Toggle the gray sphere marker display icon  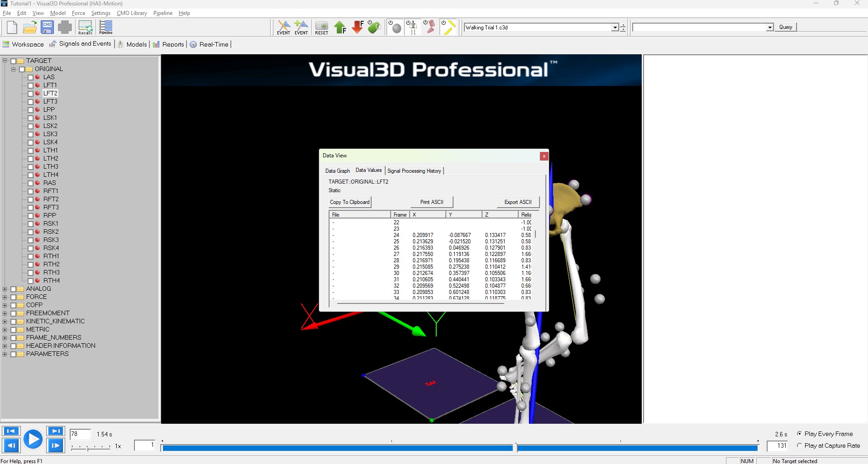coord(395,28)
